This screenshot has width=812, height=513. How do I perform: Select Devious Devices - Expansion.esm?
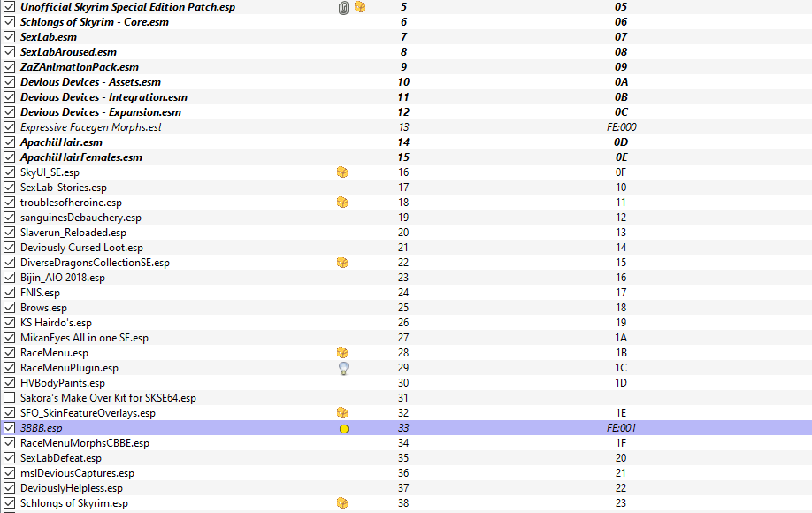point(101,112)
